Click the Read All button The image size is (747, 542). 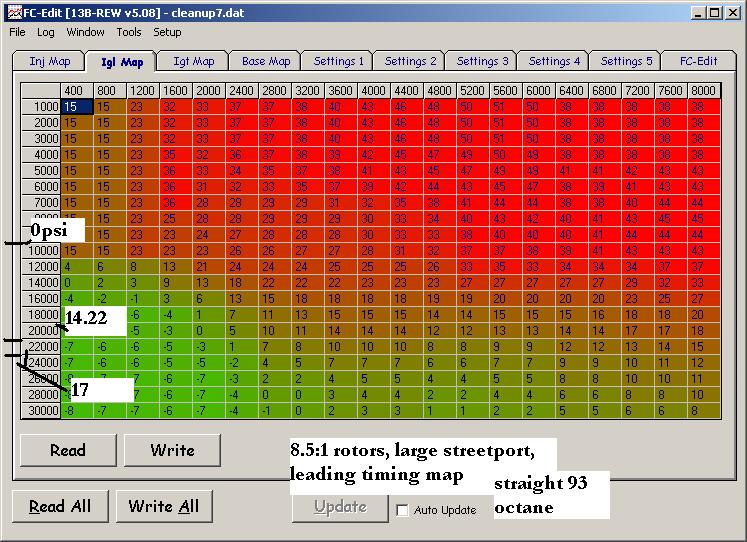pyautogui.click(x=60, y=506)
